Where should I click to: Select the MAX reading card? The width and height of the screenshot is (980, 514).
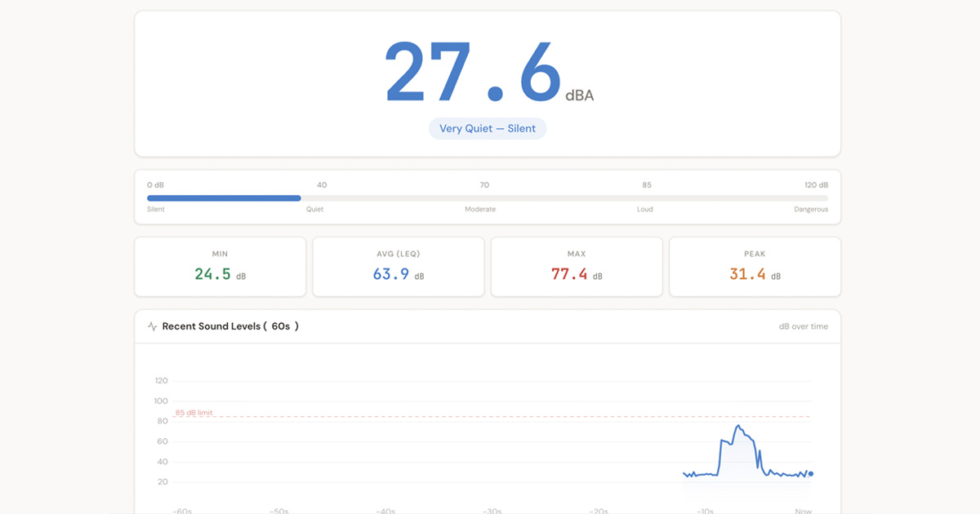click(x=576, y=266)
